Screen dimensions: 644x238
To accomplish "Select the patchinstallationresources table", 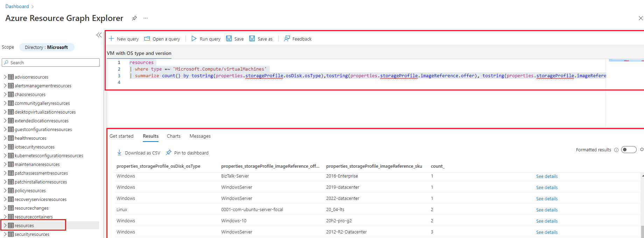I will coord(41,182).
